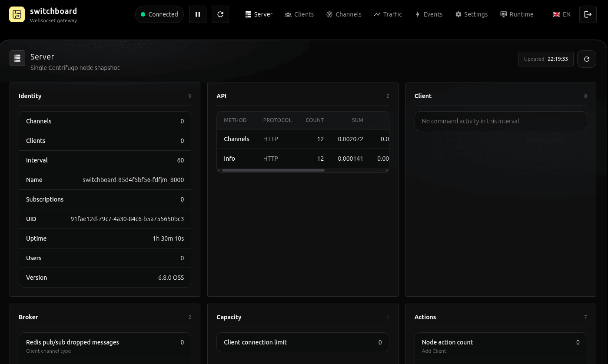This screenshot has height=364, width=608.
Task: Select the Channels row in API table
Action: click(x=303, y=139)
